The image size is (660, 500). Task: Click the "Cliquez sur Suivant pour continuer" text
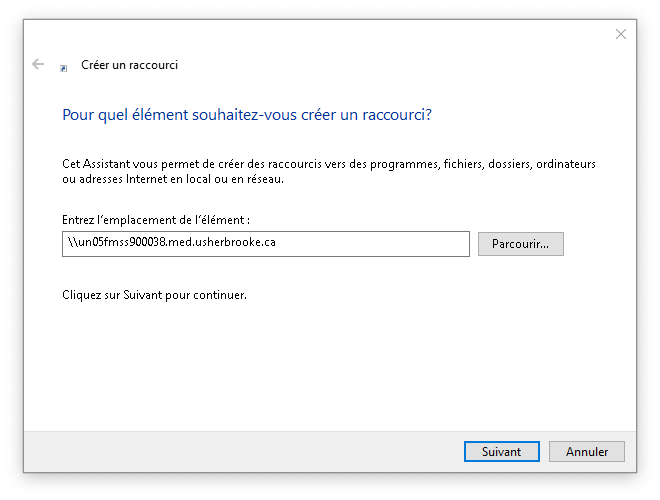click(x=154, y=295)
